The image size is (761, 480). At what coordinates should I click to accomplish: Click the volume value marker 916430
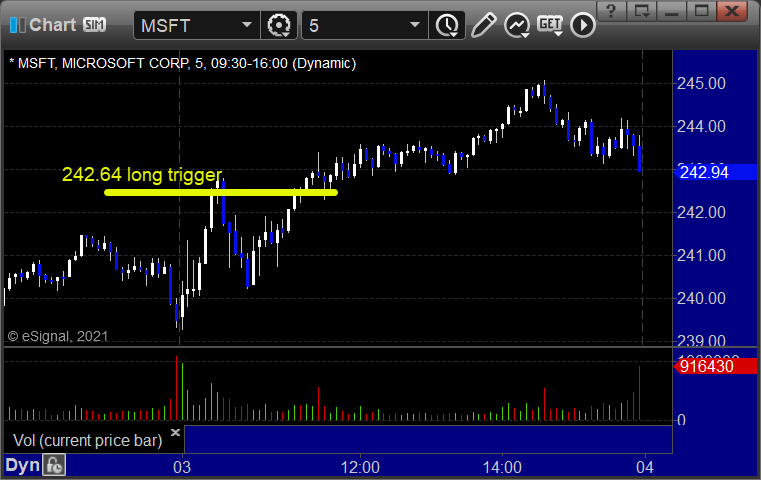pyautogui.click(x=715, y=366)
